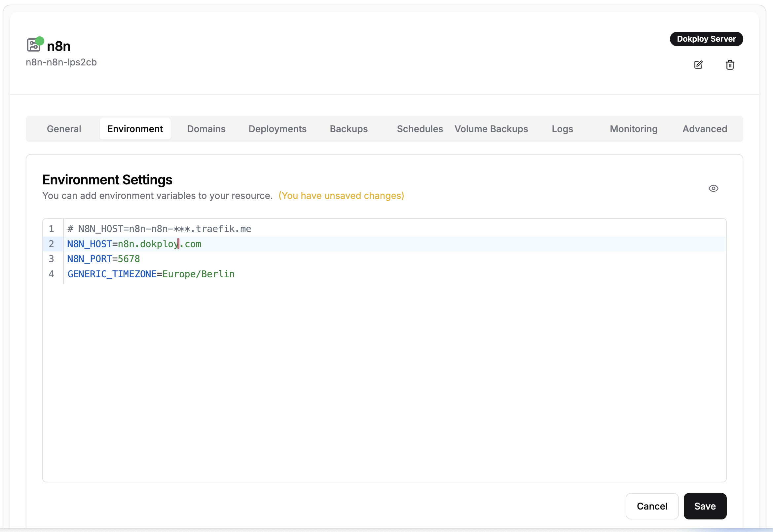Save the environment changes
The height and width of the screenshot is (532, 773).
click(705, 506)
